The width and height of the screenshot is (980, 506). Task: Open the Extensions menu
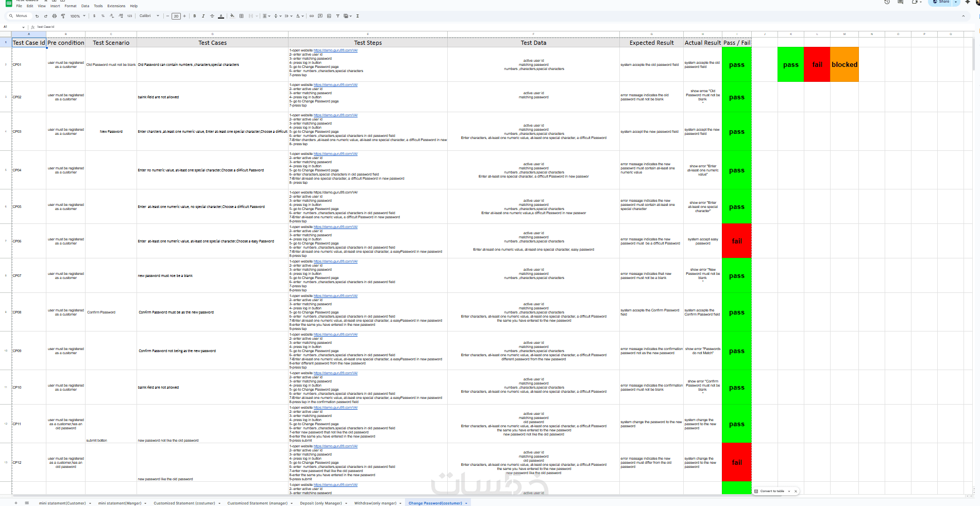tap(116, 6)
